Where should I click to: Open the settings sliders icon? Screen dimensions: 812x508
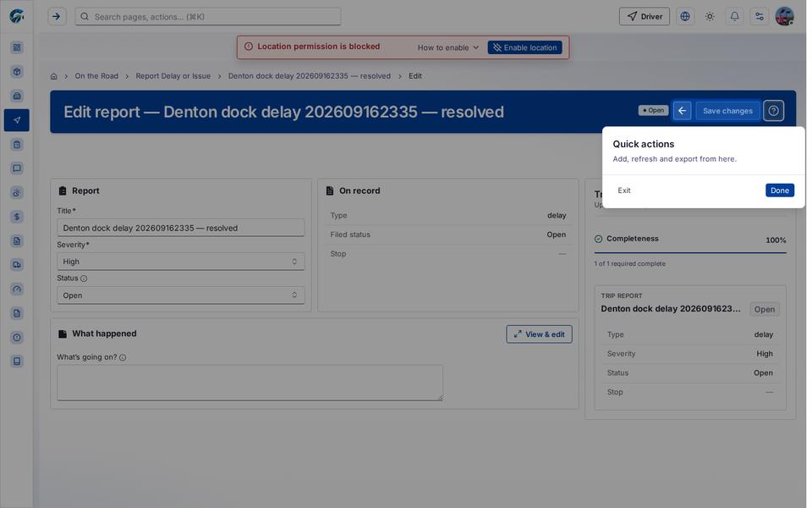coord(760,17)
